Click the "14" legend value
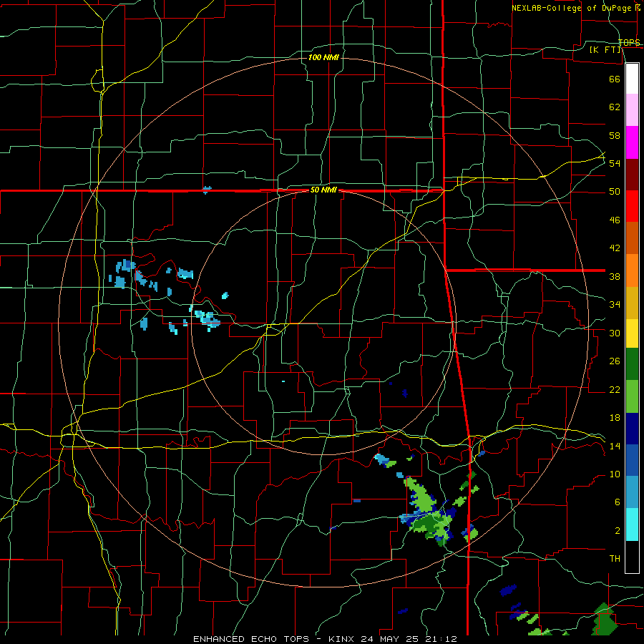The height and width of the screenshot is (644, 644). [615, 446]
